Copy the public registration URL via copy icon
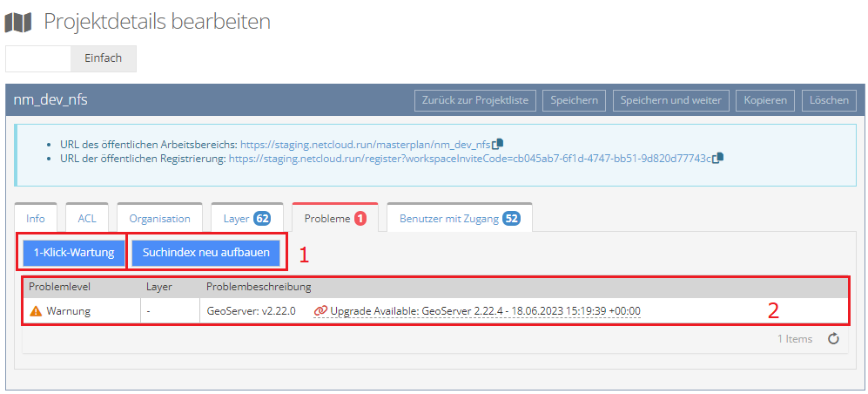 pos(718,159)
